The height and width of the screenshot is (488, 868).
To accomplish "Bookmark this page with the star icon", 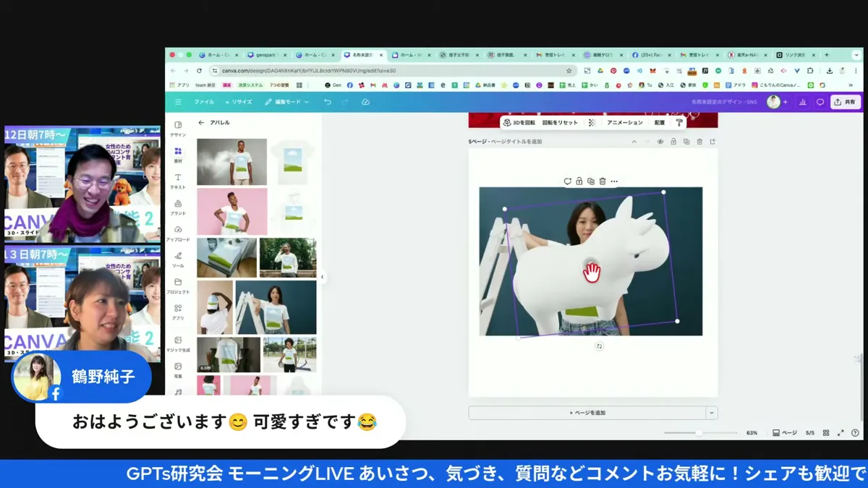I will 569,71.
